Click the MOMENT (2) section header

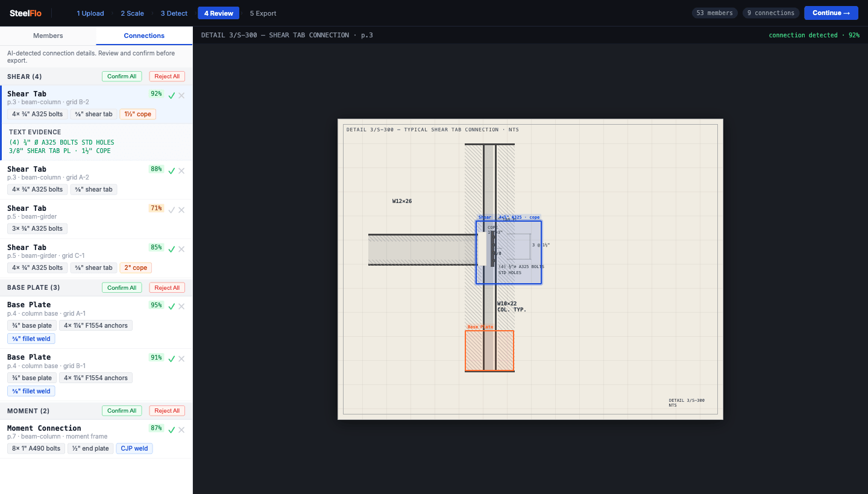[28, 411]
